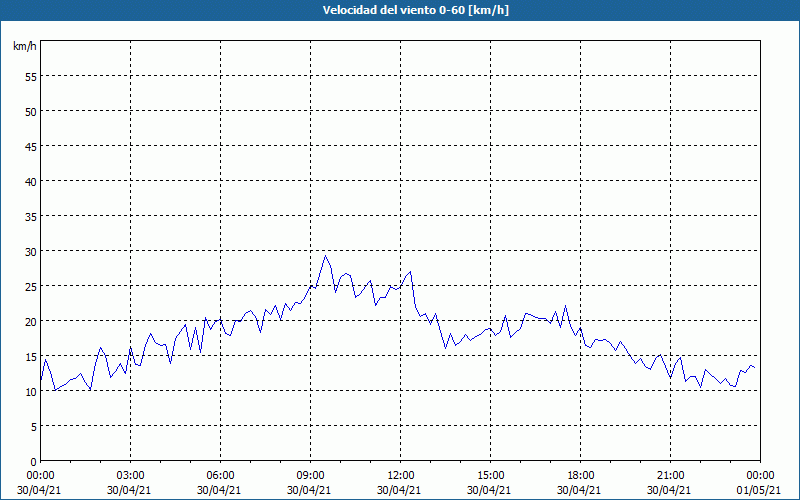Viewport: 800px width, 500px height.
Task: Click the date label beneath 12:00
Action: [400, 490]
